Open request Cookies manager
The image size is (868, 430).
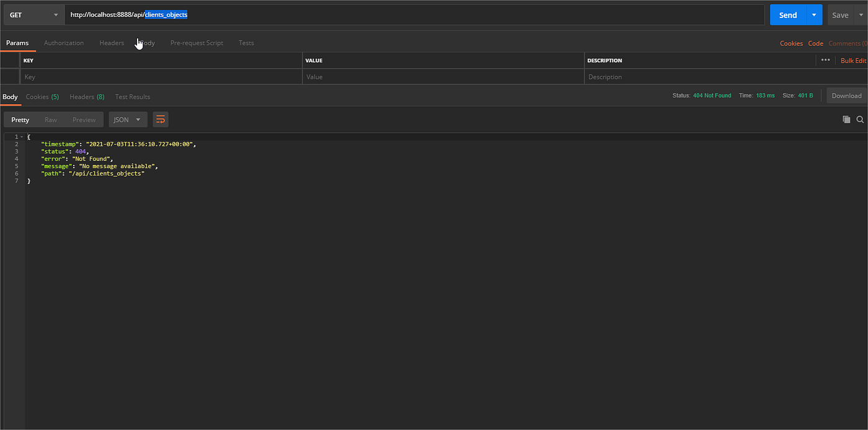(x=791, y=43)
